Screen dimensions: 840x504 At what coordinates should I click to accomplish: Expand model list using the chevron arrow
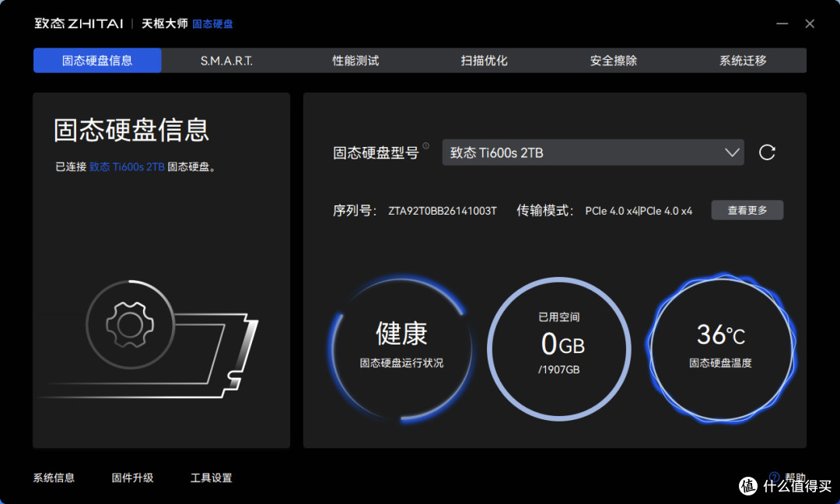pos(732,152)
